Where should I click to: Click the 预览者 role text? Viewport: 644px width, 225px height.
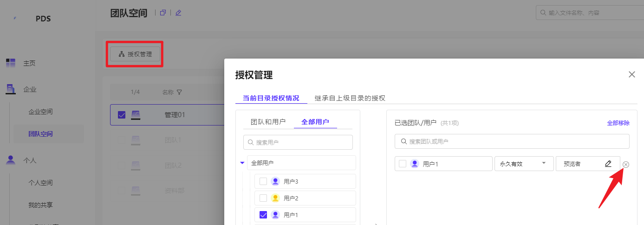572,164
